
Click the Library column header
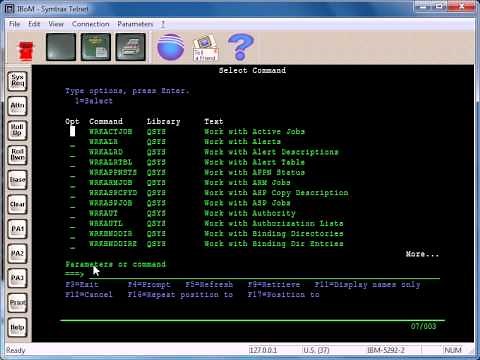pyautogui.click(x=163, y=122)
